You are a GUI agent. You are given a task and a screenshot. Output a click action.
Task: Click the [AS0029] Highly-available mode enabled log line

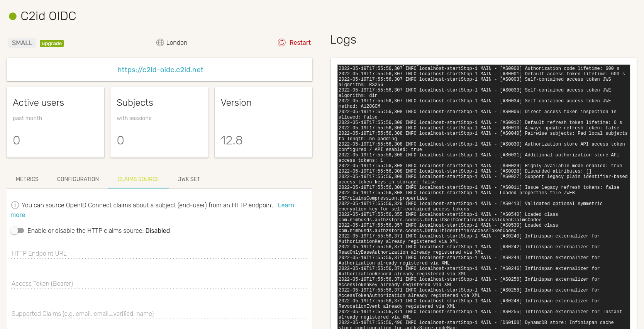click(480, 166)
